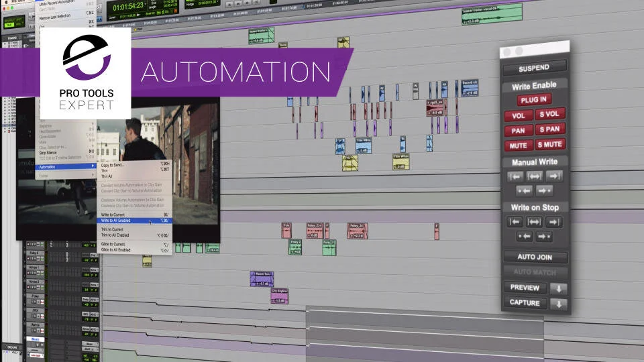Viewport: 644px width, 362px height.
Task: Select the pink City Skyline clip
Action: coord(279,296)
